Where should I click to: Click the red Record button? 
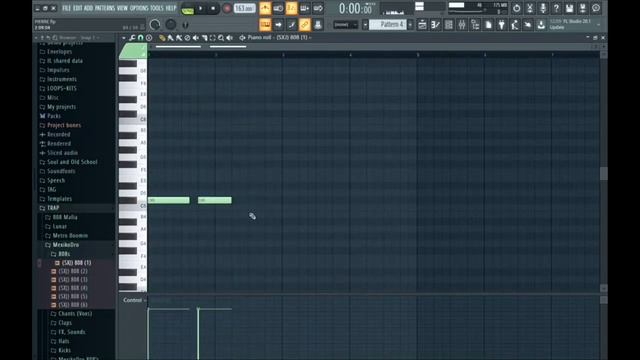click(x=227, y=8)
